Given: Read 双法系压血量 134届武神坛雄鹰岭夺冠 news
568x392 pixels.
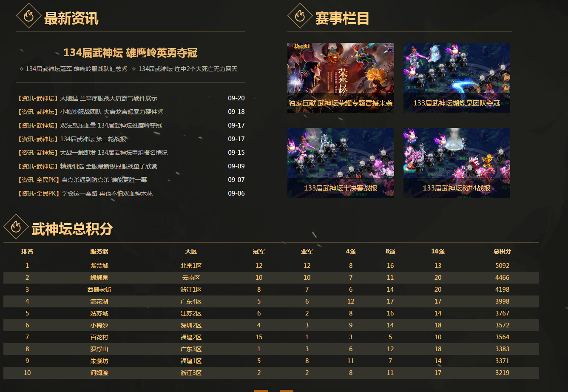Looking at the screenshot, I should [111, 125].
